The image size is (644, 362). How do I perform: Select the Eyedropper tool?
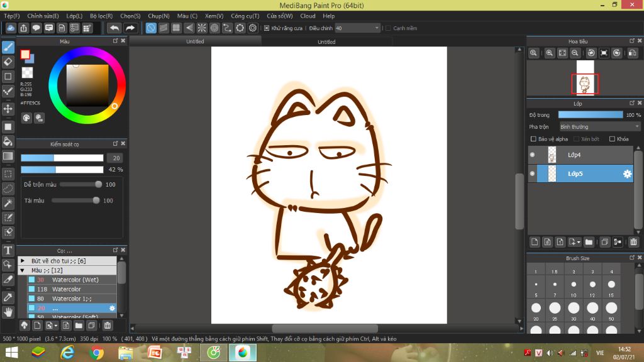8,297
